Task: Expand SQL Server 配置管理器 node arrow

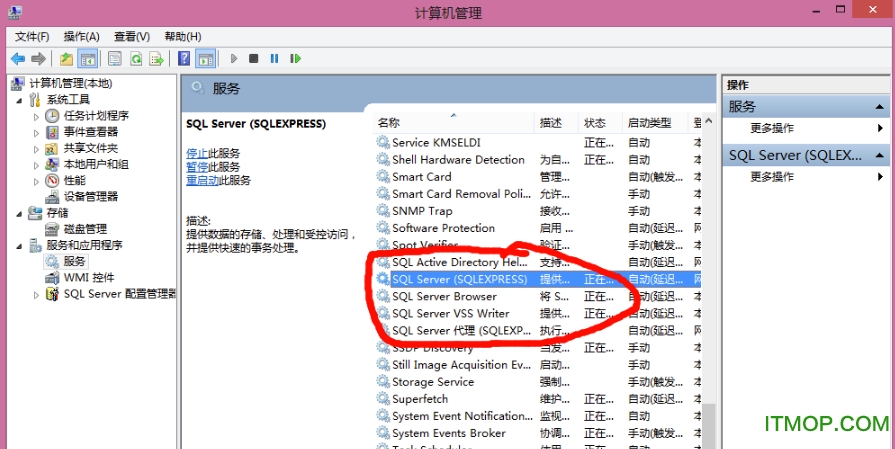Action: tap(37, 295)
